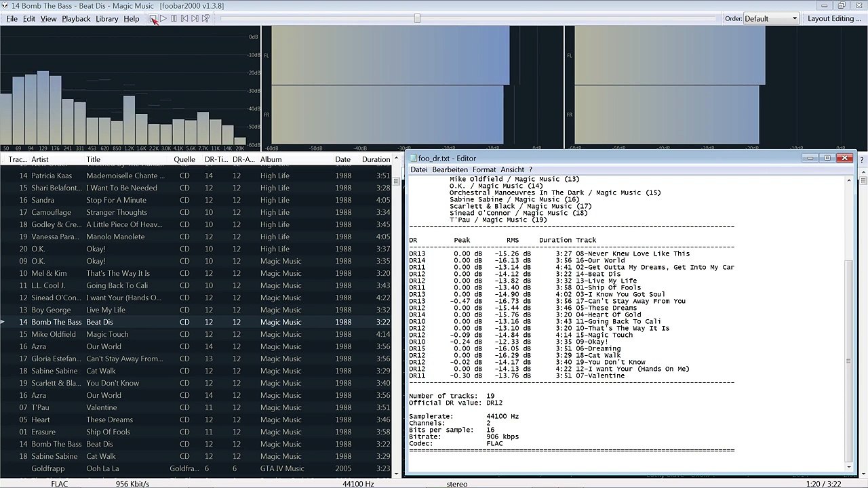Screen dimensions: 868x488
Task: Click the foobar2000 title bar icon
Action: pos(5,6)
